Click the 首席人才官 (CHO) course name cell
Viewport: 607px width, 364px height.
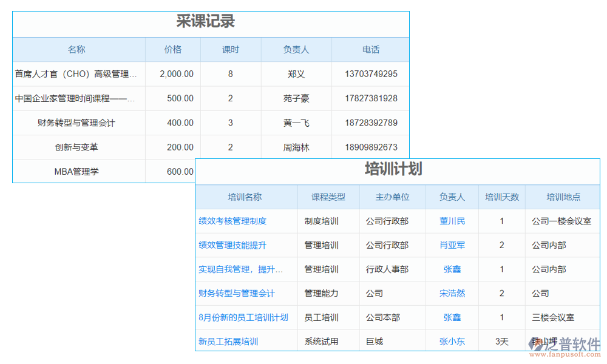77,74
